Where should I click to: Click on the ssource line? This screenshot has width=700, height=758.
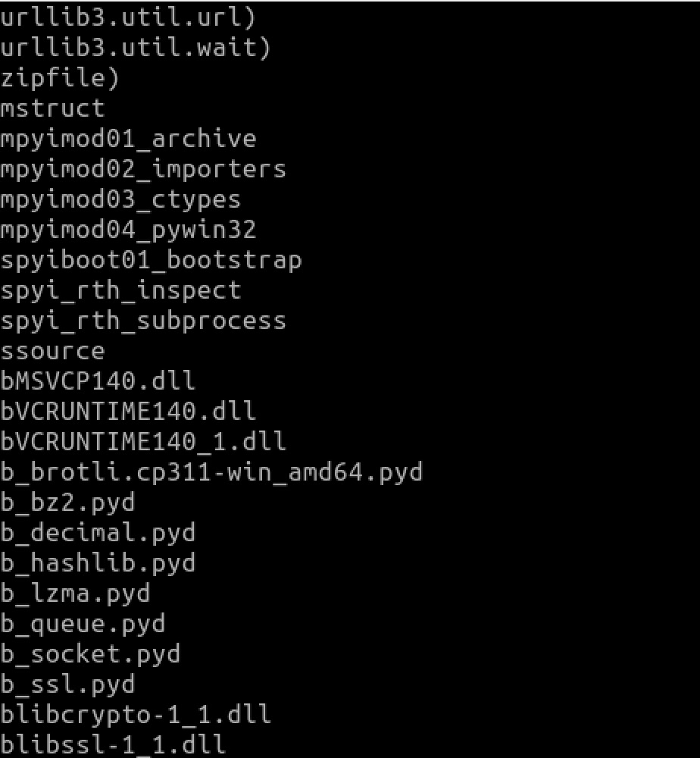pos(52,351)
